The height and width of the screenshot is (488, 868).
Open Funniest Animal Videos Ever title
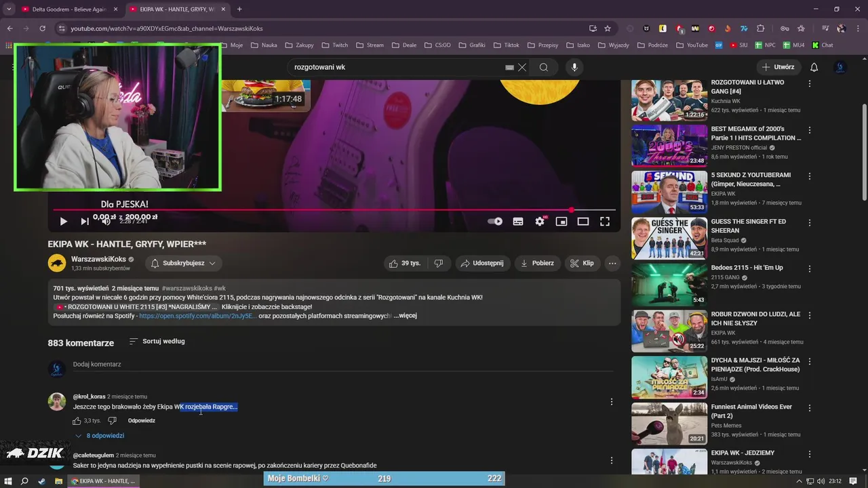pos(751,411)
